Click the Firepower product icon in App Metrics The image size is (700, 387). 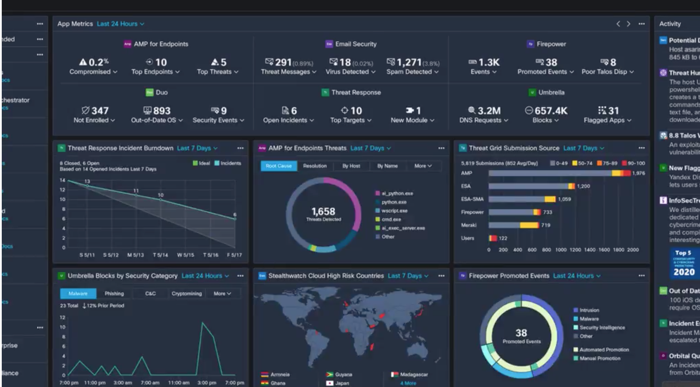point(530,44)
